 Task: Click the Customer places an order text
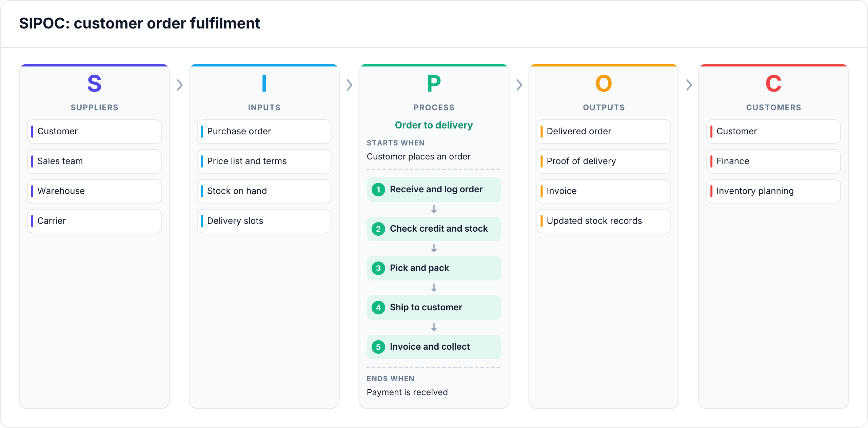418,157
